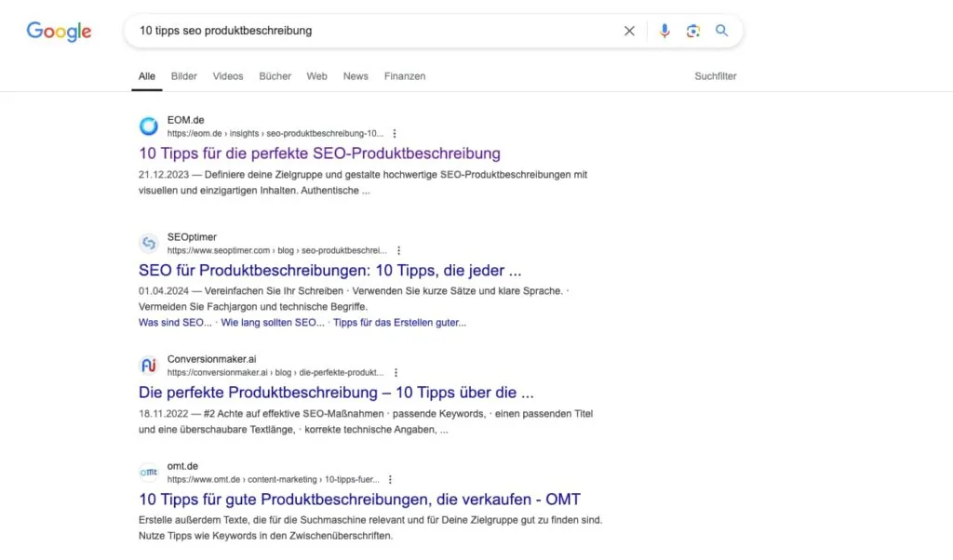The image size is (953, 560).
Task: Click the Conversionmaker.ai site name
Action: point(211,359)
